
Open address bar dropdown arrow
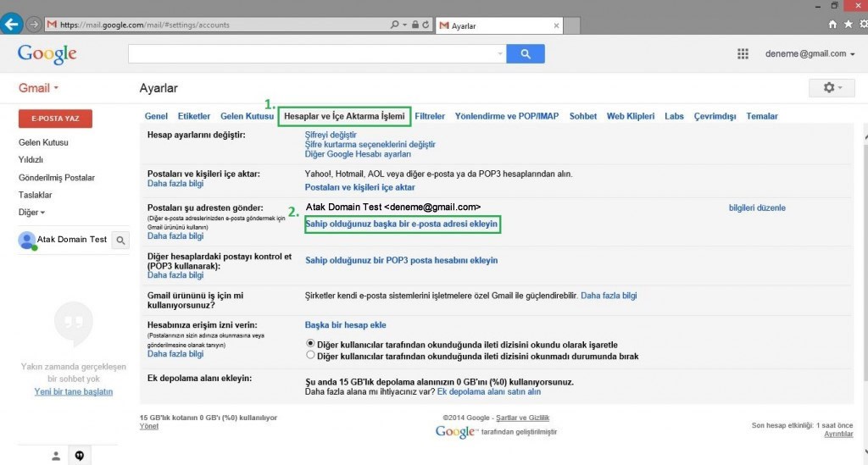404,25
